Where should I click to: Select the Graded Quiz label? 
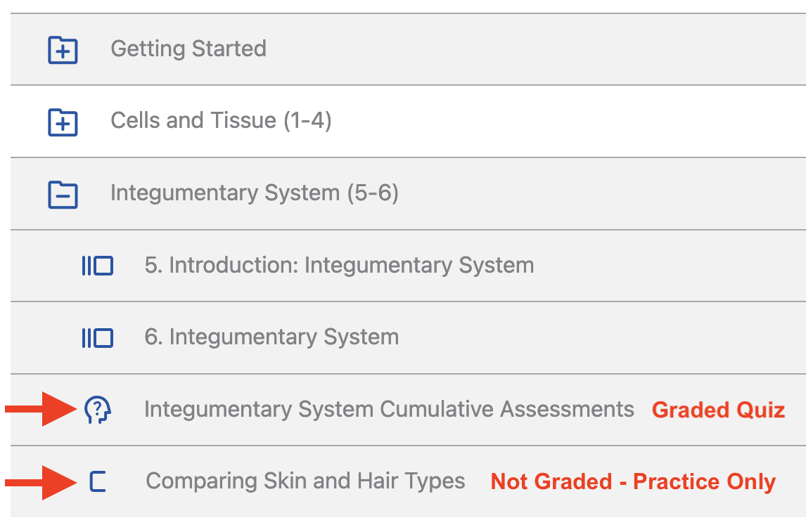click(x=718, y=410)
